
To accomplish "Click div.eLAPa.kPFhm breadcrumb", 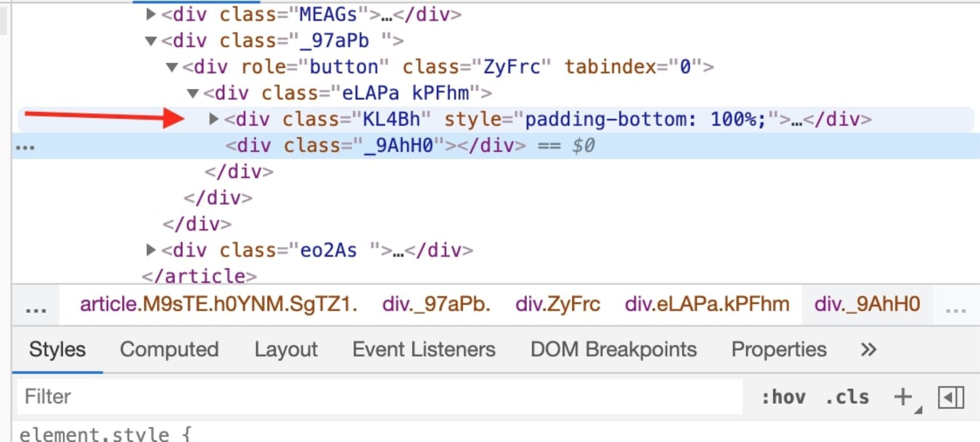I will point(707,304).
